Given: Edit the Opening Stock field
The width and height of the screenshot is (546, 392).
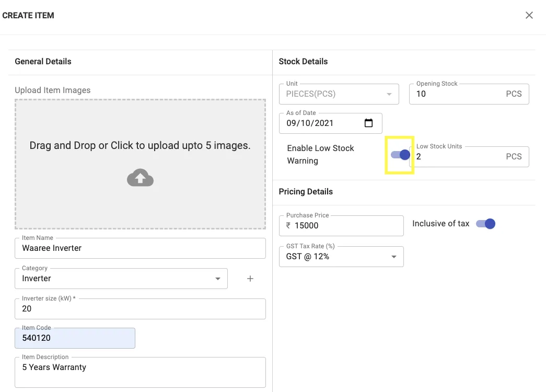Looking at the screenshot, I should 457,94.
